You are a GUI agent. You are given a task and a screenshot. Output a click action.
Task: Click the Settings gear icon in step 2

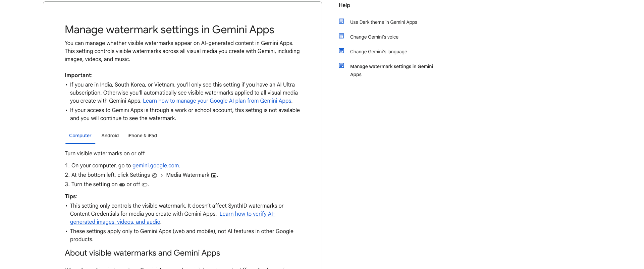coord(154,175)
